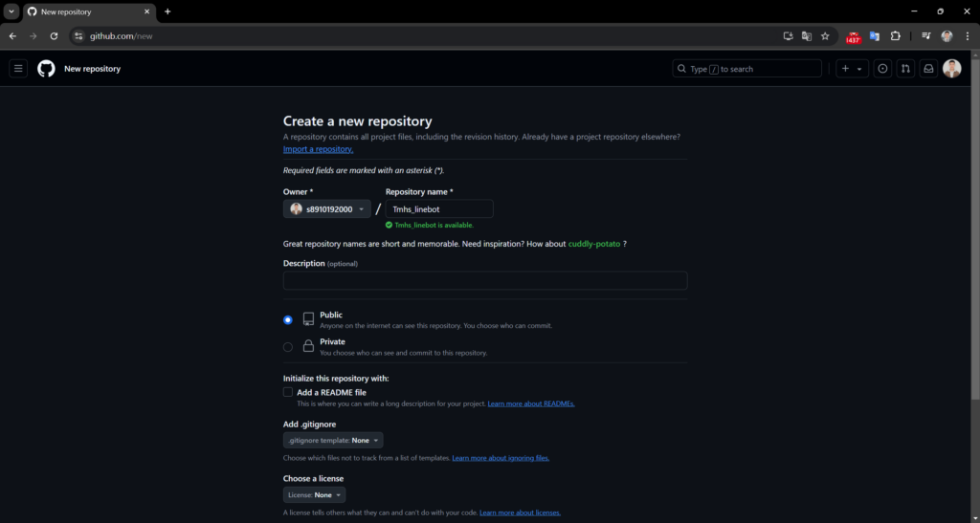Open the Chrome profile avatar
The height and width of the screenshot is (523, 980).
pyautogui.click(x=947, y=36)
